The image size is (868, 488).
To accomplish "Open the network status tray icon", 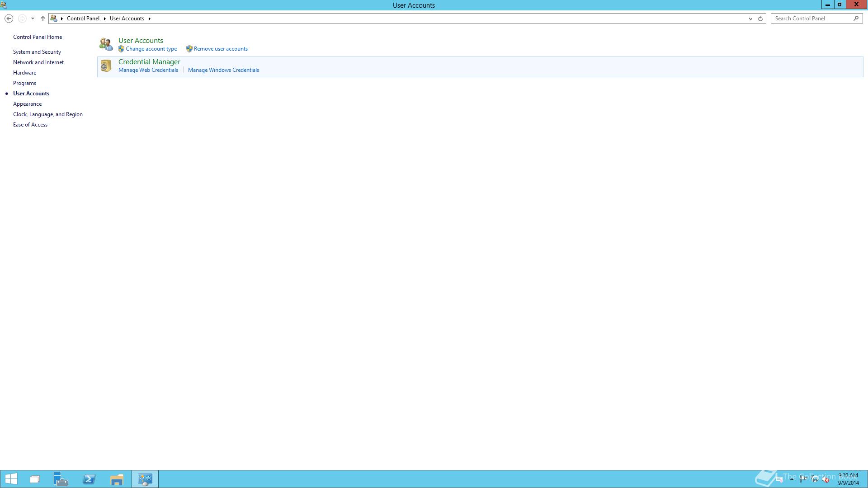I will [815, 479].
